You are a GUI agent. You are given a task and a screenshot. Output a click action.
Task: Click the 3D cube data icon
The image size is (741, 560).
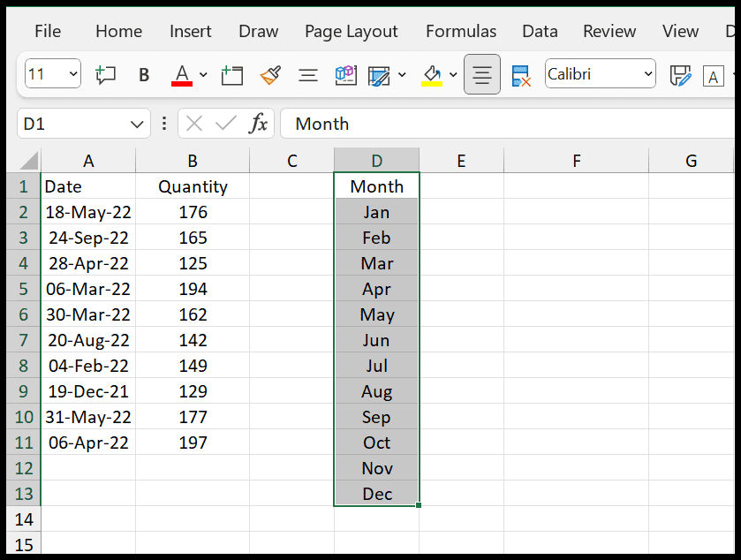coord(345,75)
